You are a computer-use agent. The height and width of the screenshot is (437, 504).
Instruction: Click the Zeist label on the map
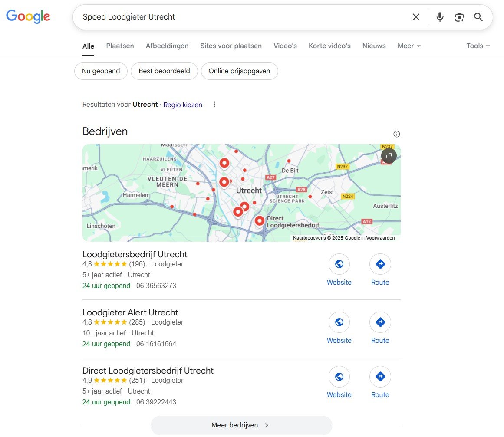pos(327,192)
